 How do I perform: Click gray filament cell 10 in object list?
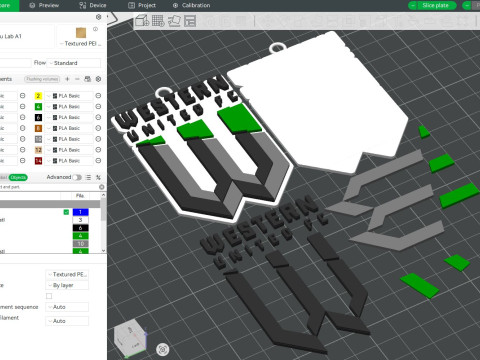tap(80, 244)
